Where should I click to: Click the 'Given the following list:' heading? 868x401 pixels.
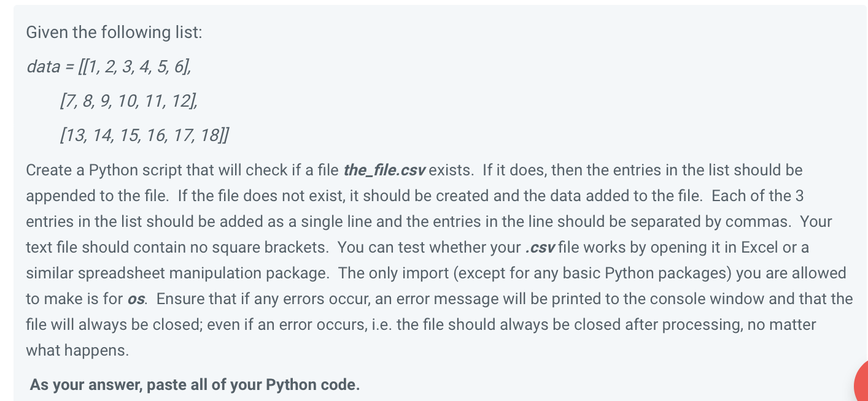click(114, 32)
